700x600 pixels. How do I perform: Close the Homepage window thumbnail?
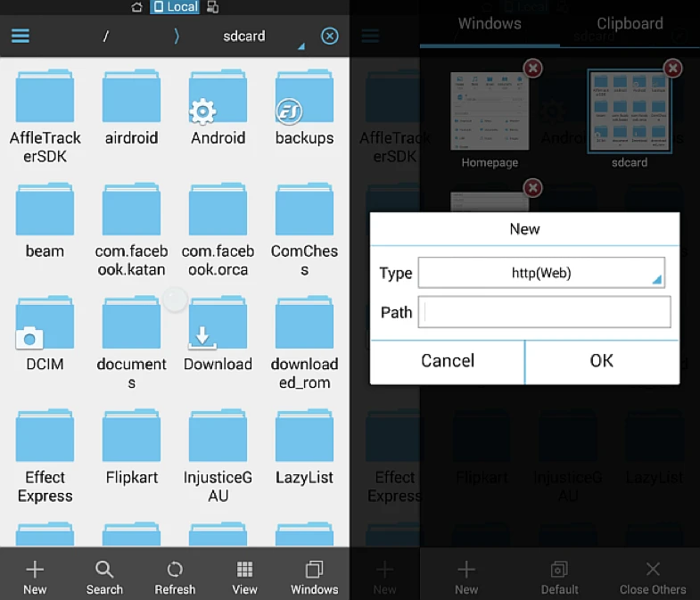[532, 69]
